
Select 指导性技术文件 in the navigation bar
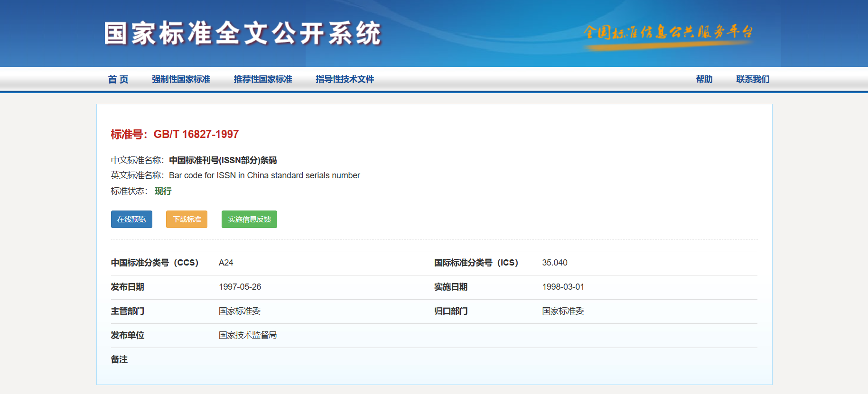click(345, 79)
